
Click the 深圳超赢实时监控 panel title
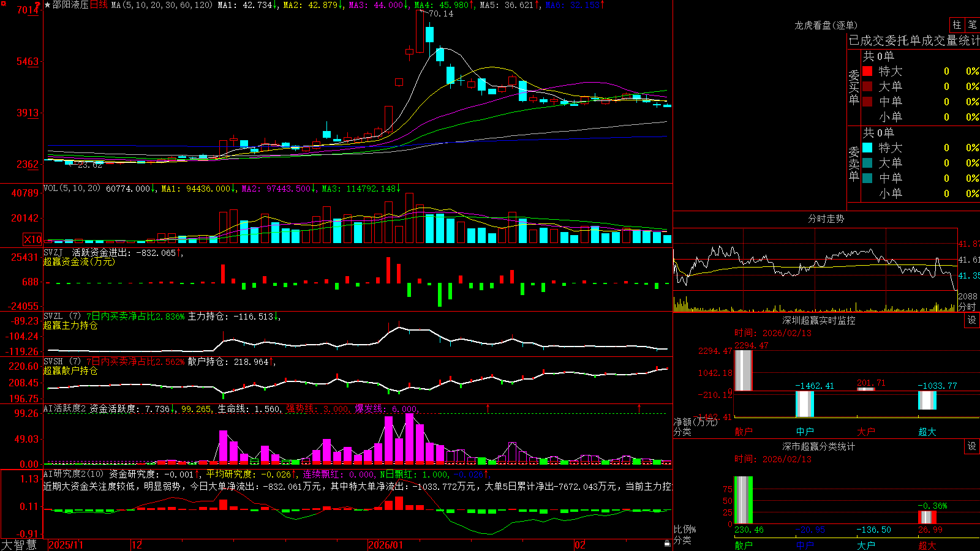819,320
